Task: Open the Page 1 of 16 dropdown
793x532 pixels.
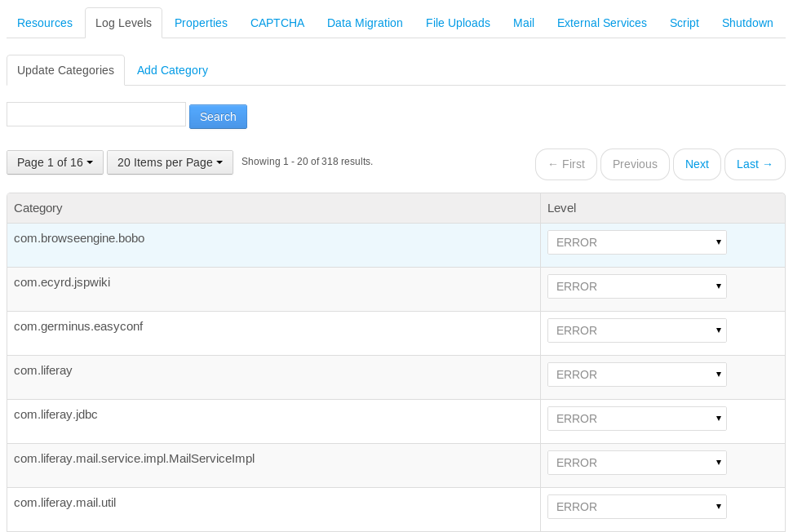Action: pyautogui.click(x=55, y=162)
